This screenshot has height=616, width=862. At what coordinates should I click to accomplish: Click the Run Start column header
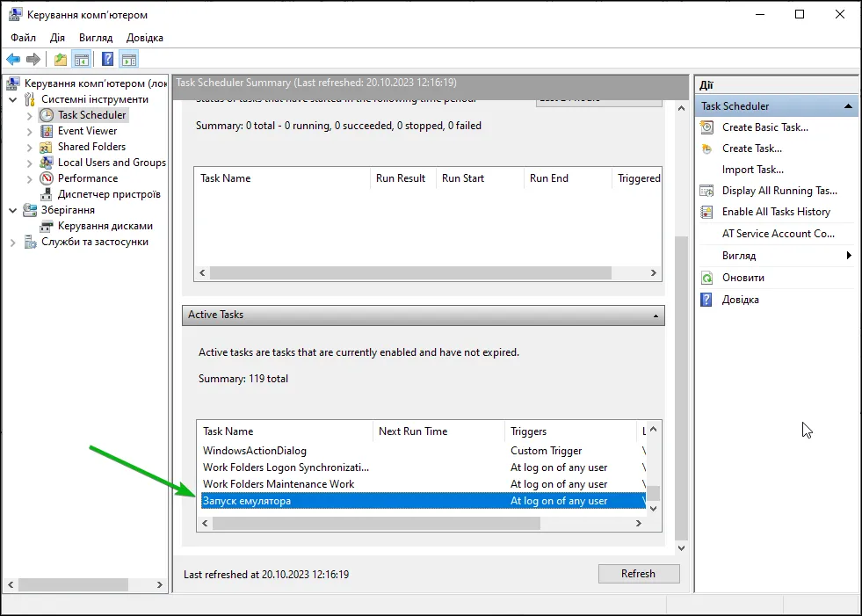tap(480, 178)
